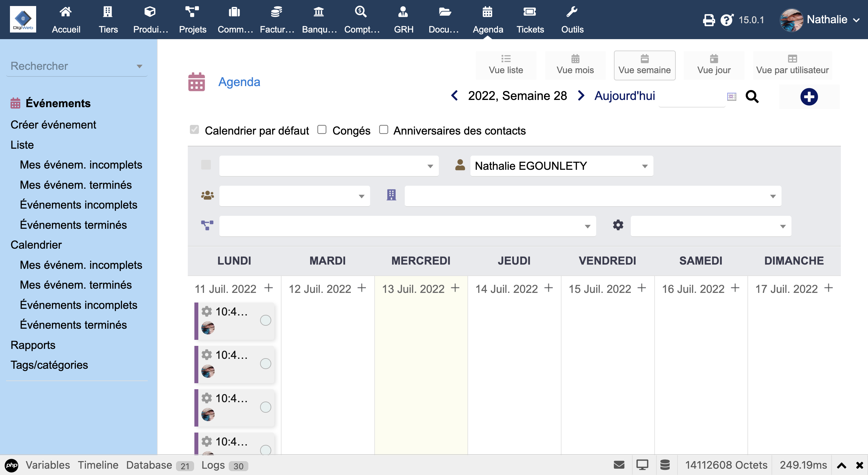Image resolution: width=868 pixels, height=475 pixels.
Task: Enable the Congés calendar checkbox
Action: [x=322, y=130]
